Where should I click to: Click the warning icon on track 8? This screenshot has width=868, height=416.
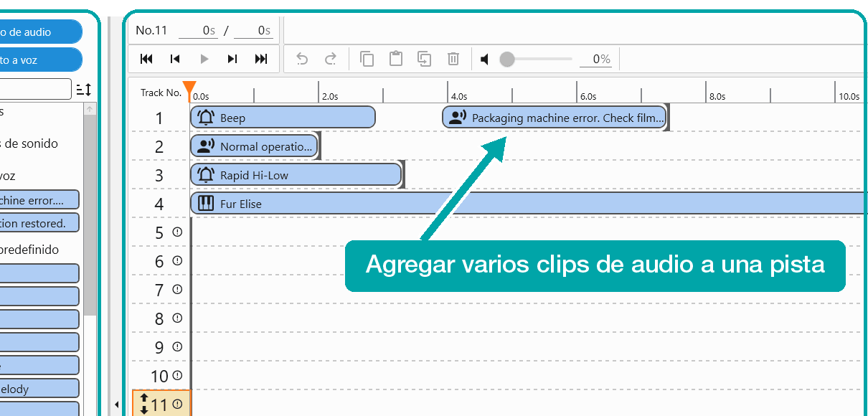(177, 318)
